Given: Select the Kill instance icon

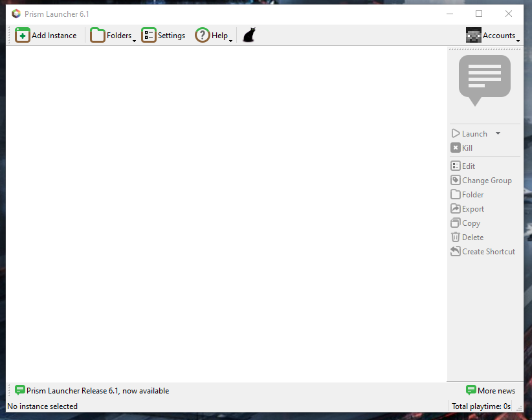Looking at the screenshot, I should 456,148.
